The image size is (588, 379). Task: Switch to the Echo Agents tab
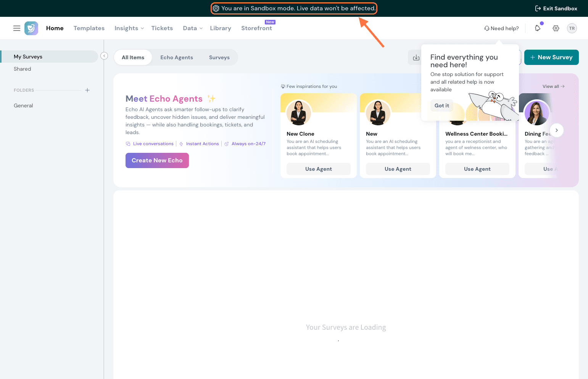click(x=177, y=58)
